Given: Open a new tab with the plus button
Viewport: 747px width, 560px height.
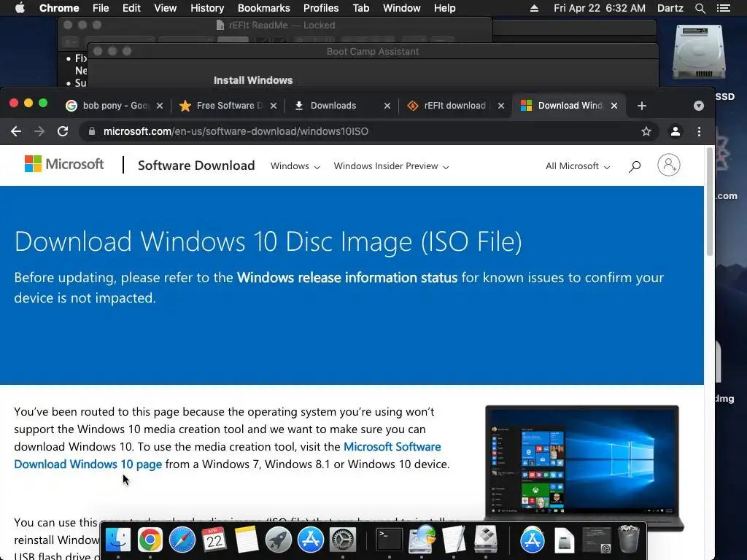Looking at the screenshot, I should 642,106.
